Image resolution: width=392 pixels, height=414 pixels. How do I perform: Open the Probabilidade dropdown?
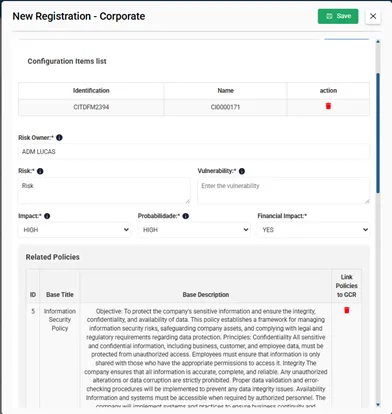(194, 230)
